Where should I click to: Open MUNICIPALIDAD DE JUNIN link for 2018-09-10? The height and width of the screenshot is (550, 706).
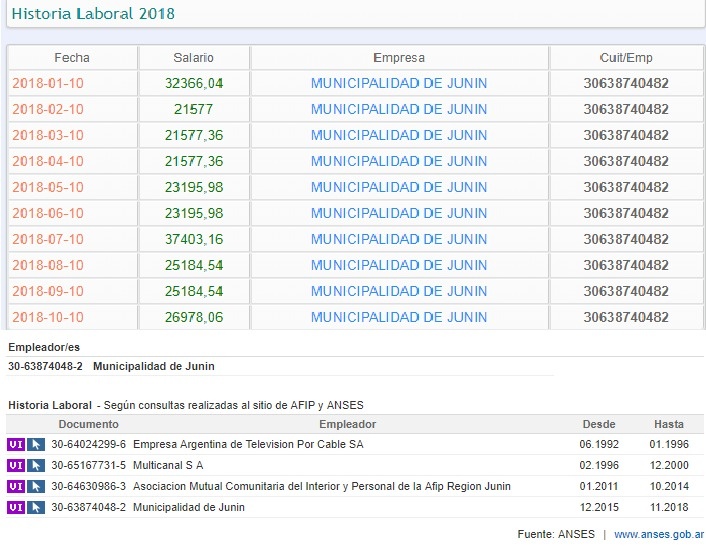tap(399, 291)
